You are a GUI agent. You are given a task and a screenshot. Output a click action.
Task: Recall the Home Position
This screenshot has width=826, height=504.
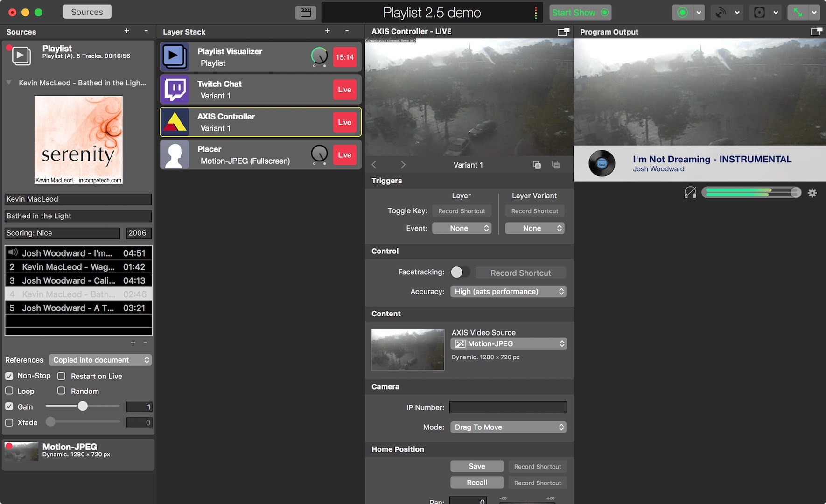pos(477,483)
